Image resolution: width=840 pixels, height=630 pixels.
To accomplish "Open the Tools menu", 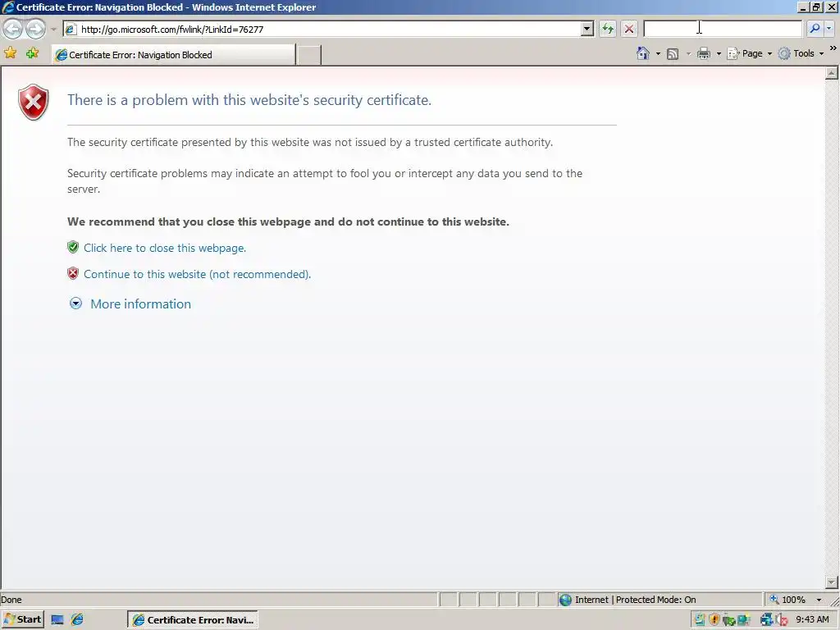I will pos(801,53).
